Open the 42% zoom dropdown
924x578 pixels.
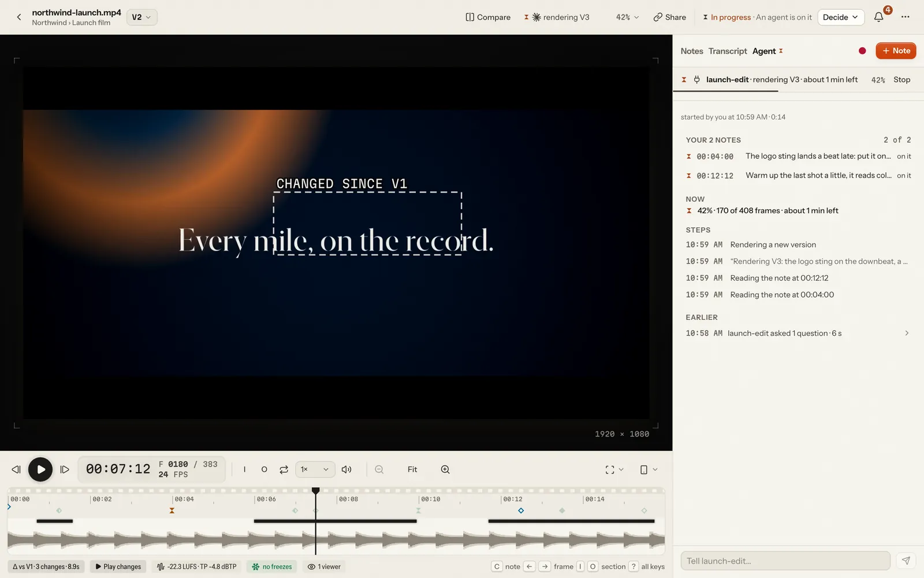(627, 17)
